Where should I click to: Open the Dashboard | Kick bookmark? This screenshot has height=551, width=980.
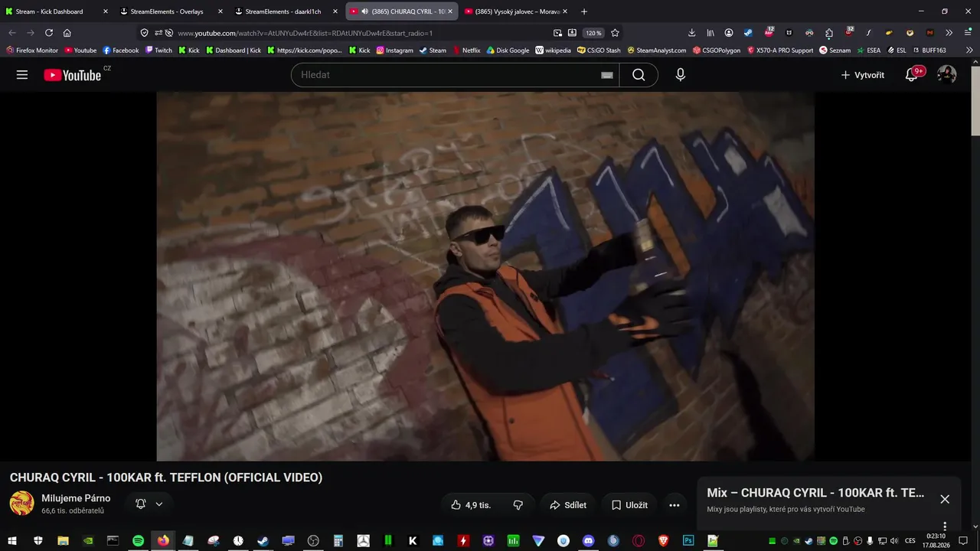[x=234, y=51]
